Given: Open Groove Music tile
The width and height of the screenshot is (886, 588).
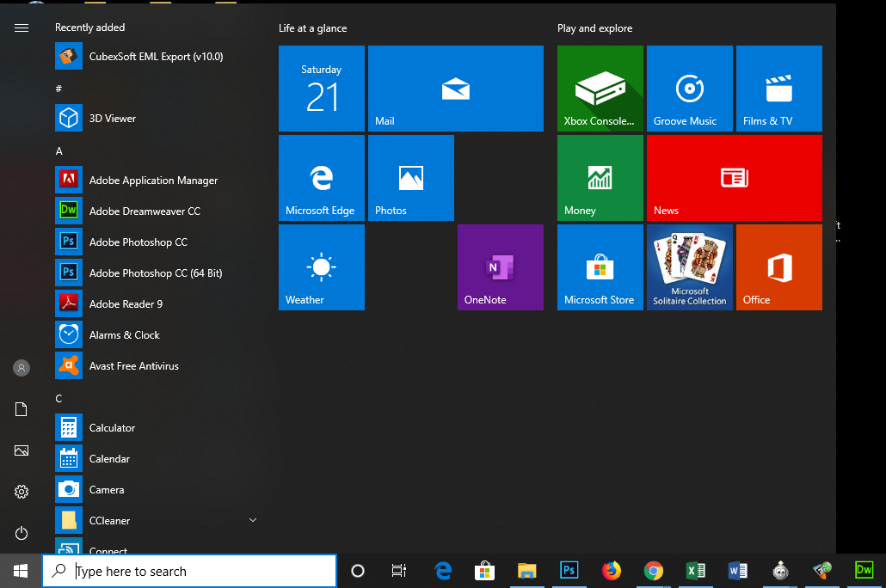Looking at the screenshot, I should [689, 89].
